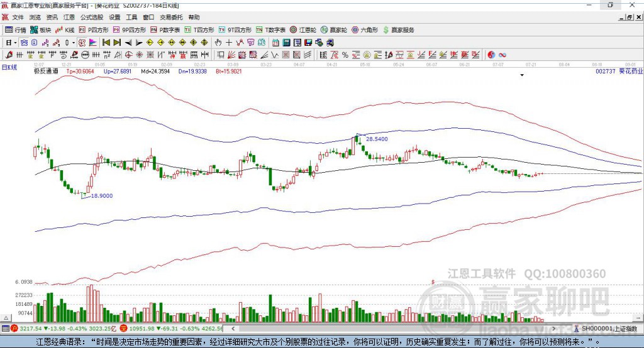Click the Md=24.3594 value
This screenshot has height=348, width=644.
155,71
